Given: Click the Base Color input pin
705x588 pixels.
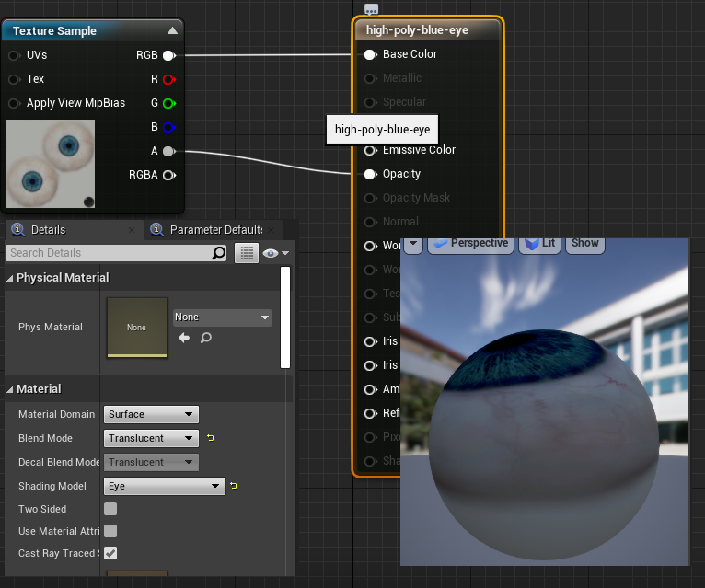Looking at the screenshot, I should 370,54.
